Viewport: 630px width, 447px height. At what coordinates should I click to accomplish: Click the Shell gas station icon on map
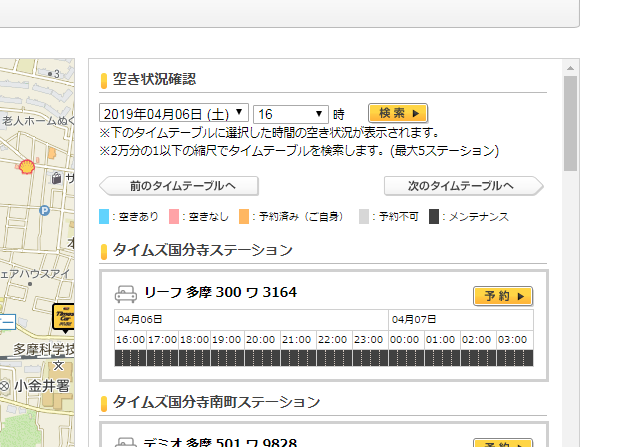coord(27,167)
